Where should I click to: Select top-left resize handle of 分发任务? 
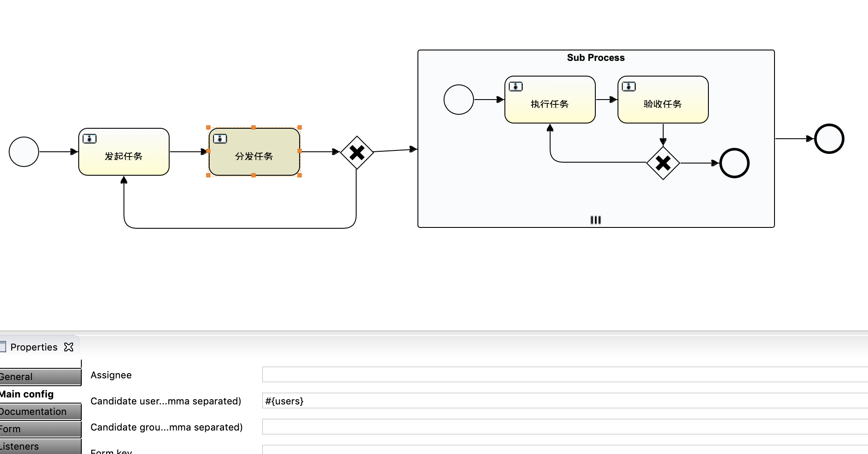pyautogui.click(x=208, y=127)
